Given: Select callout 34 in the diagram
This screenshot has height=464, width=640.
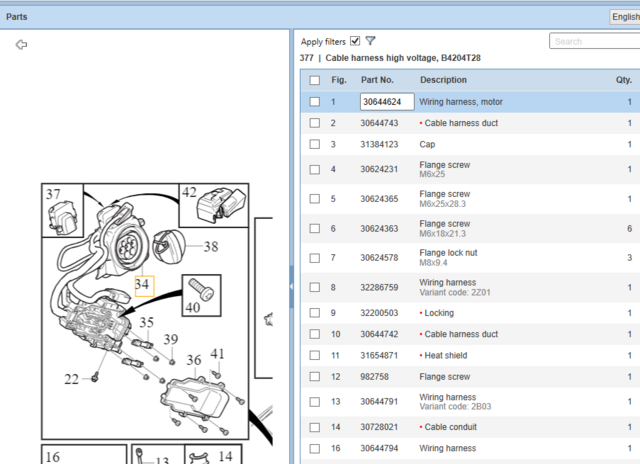Looking at the screenshot, I should (143, 284).
